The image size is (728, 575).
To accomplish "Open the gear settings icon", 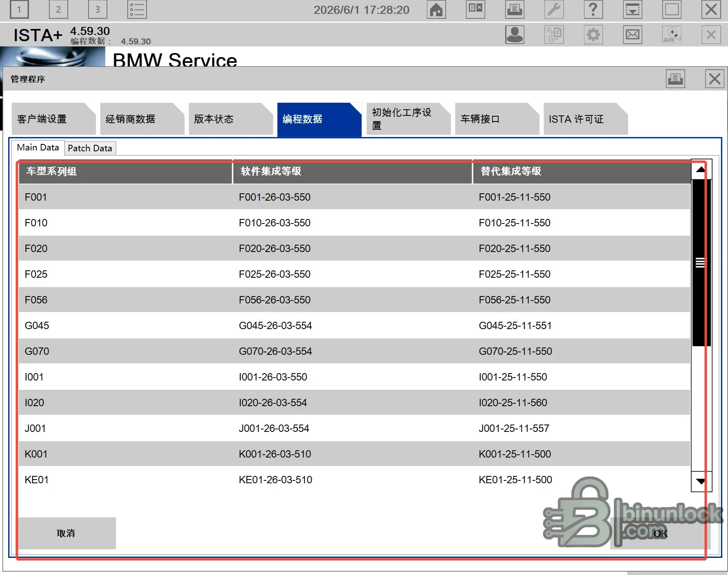I will (593, 35).
